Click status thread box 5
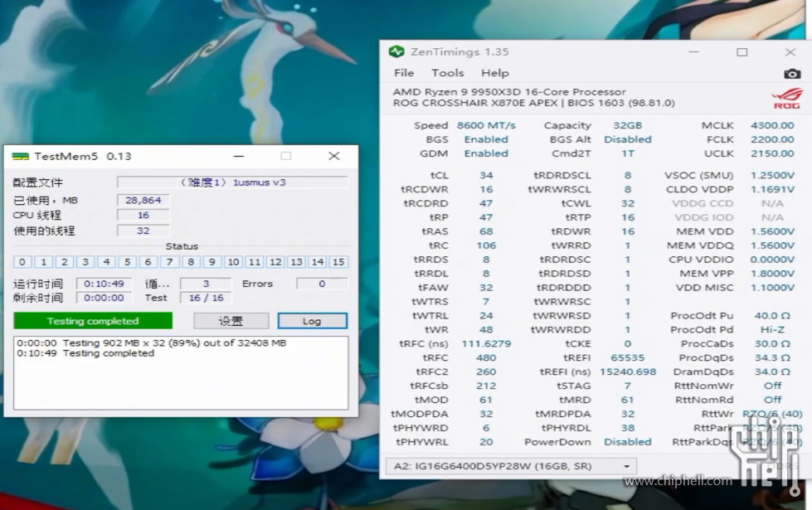This screenshot has width=812, height=510. point(128,262)
